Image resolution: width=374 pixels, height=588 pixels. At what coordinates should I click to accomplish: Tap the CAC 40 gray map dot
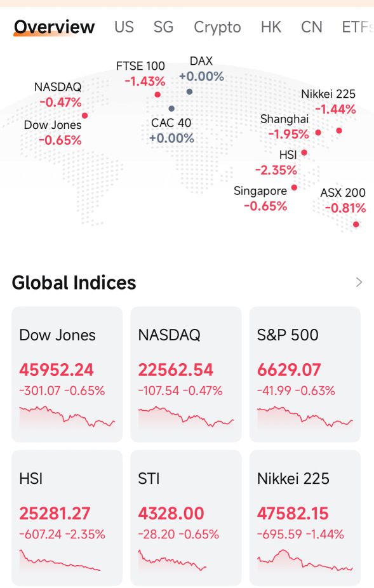point(171,109)
